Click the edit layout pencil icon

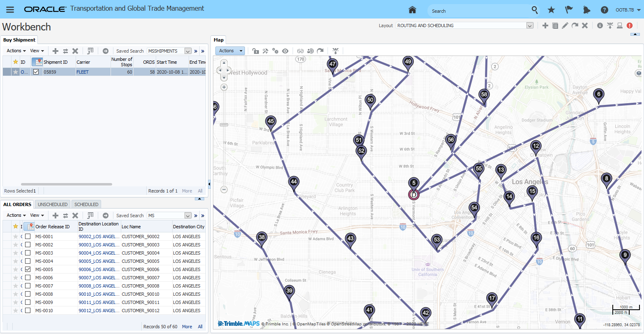click(x=565, y=26)
